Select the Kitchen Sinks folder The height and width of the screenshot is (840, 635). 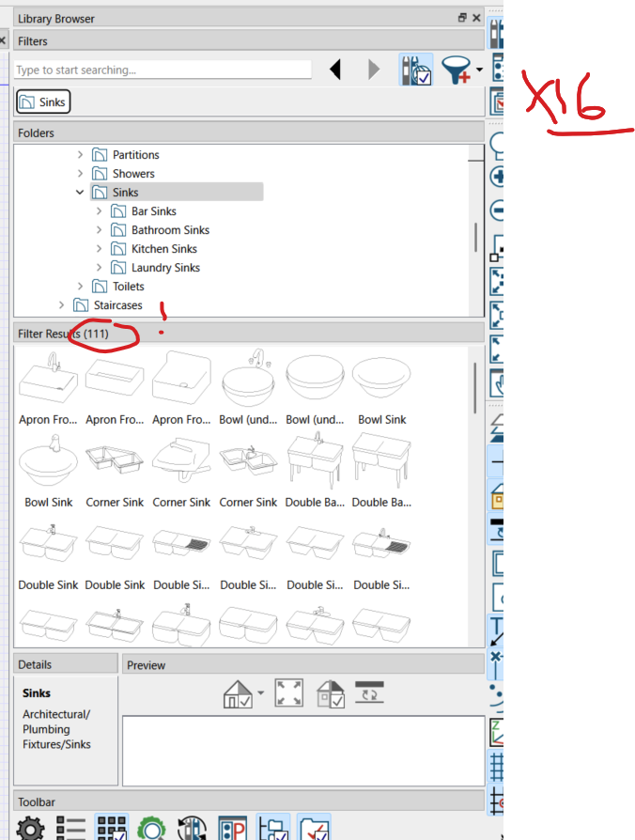point(154,249)
